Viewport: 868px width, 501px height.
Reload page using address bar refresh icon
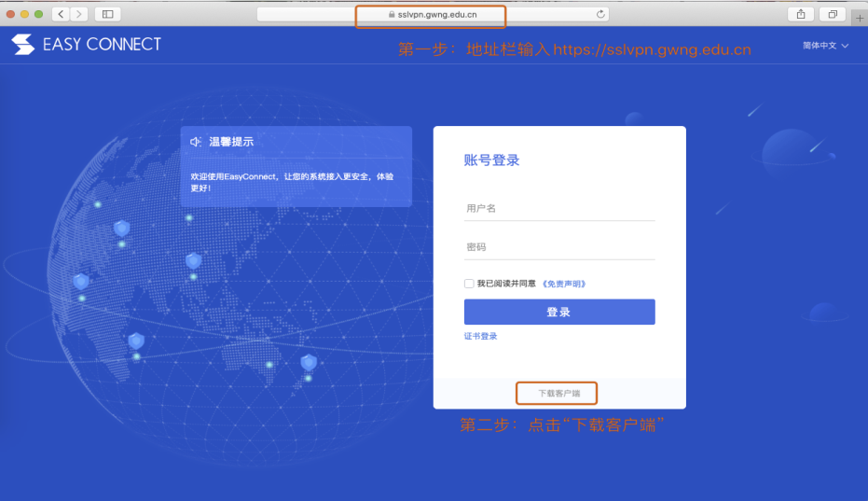[x=601, y=14]
